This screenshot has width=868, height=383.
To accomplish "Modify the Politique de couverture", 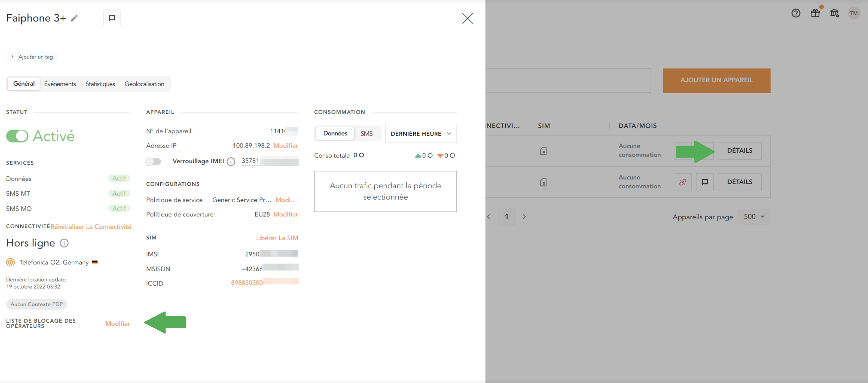I will coord(286,214).
